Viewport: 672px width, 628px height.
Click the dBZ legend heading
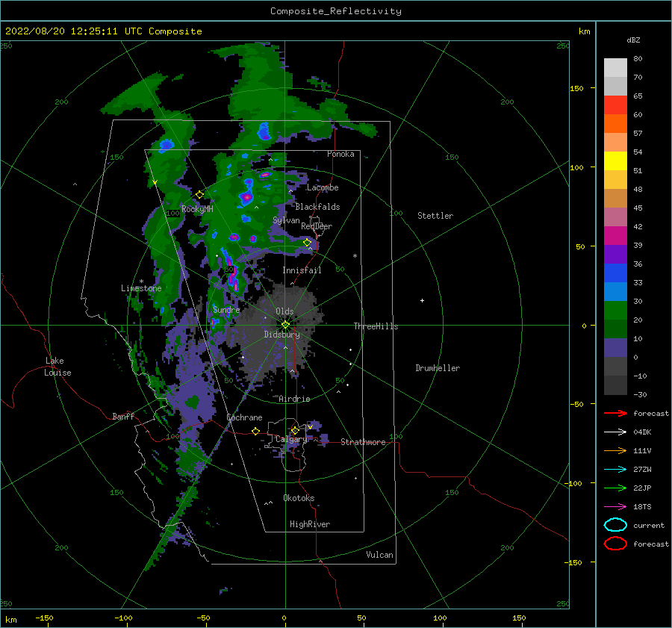[x=633, y=40]
